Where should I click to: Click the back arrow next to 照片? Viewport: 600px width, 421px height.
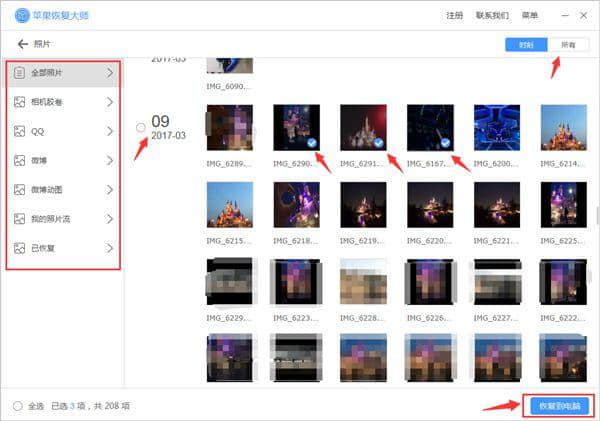coord(22,45)
